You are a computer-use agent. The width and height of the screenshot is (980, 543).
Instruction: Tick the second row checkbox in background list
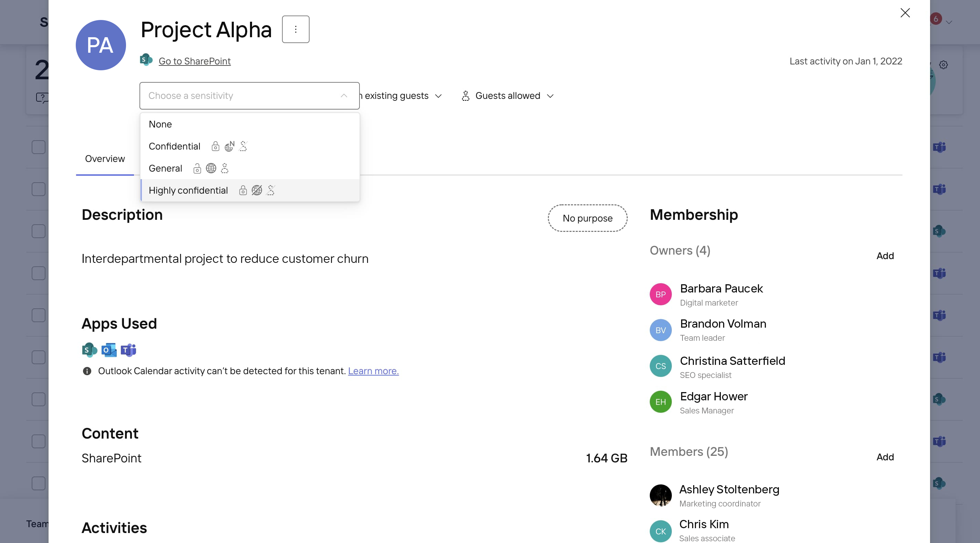coord(39,189)
